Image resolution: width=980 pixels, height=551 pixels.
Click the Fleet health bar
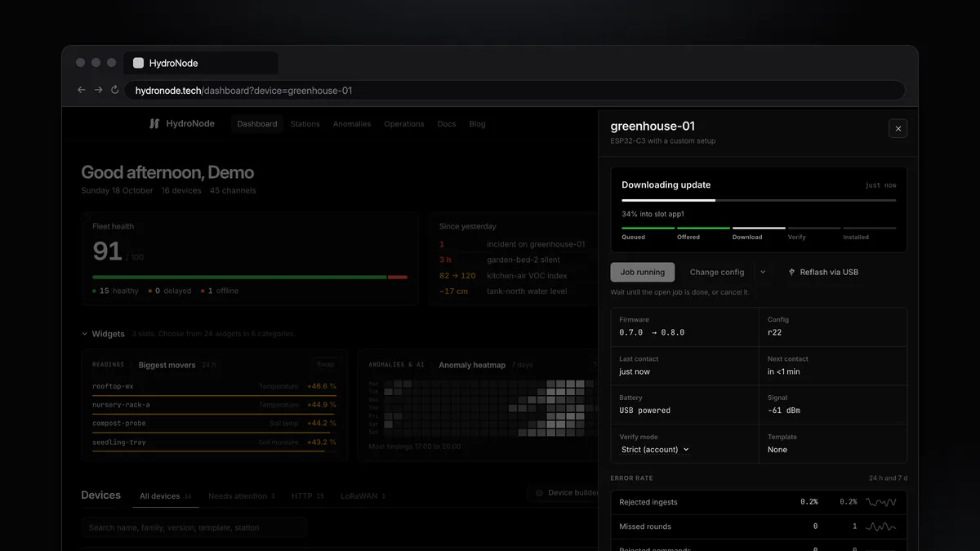tap(250, 278)
